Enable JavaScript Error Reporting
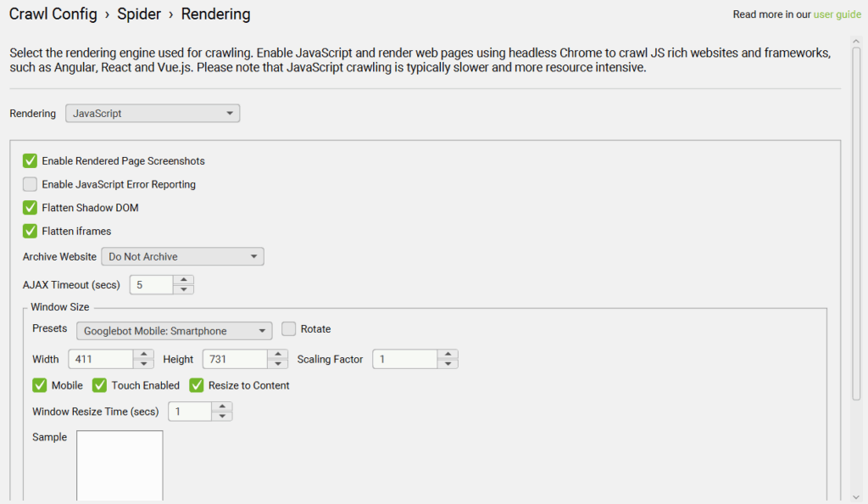Image resolution: width=868 pixels, height=504 pixels. [30, 184]
